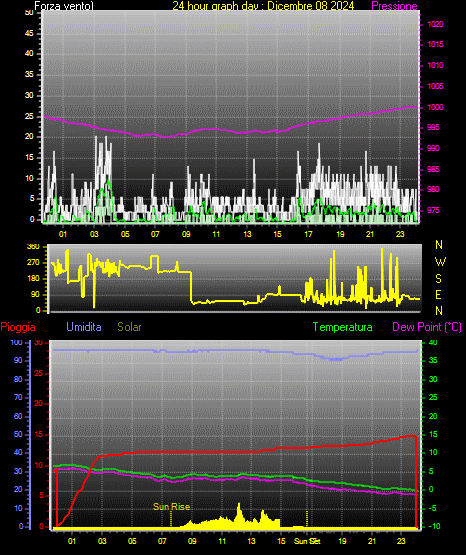Click the Forza vento title label
This screenshot has width=466, height=555.
coord(64,6)
